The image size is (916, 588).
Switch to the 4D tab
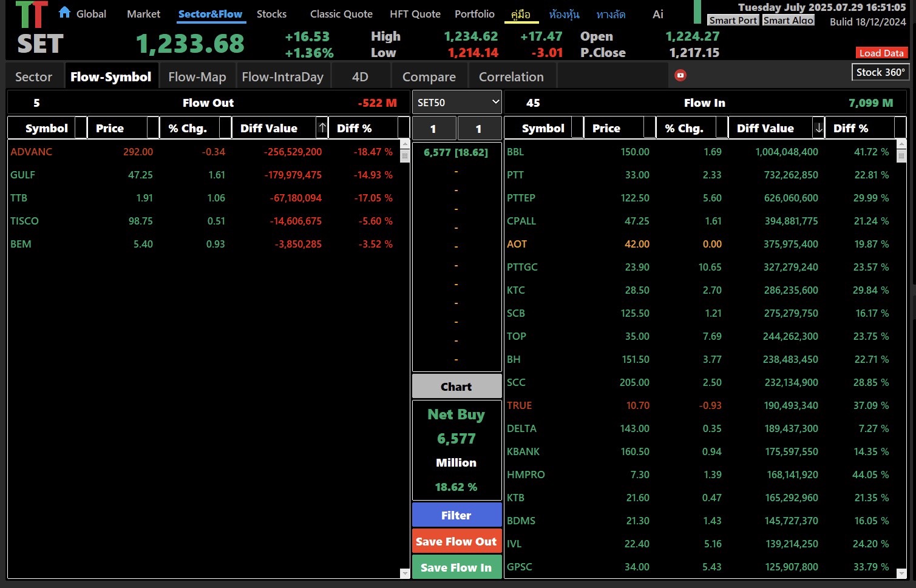coord(360,76)
